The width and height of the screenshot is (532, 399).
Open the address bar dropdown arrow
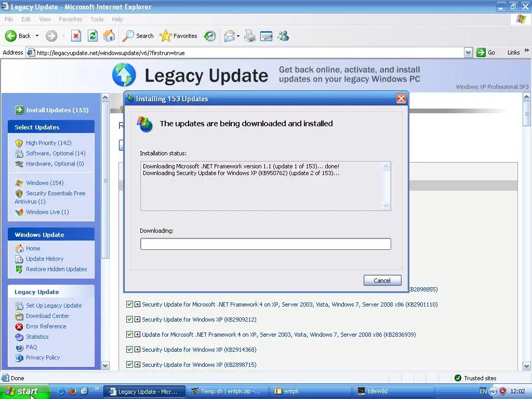pyautogui.click(x=468, y=52)
